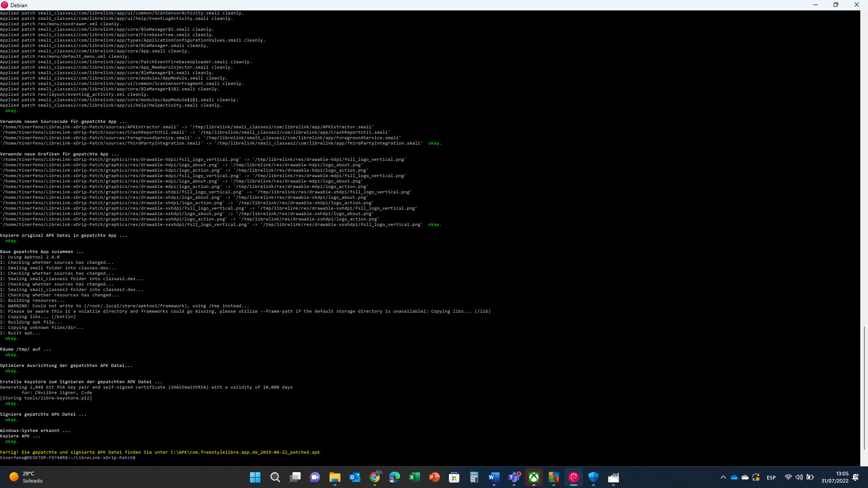
Task: Select the Debian terminal taskbar icon
Action: (574, 477)
